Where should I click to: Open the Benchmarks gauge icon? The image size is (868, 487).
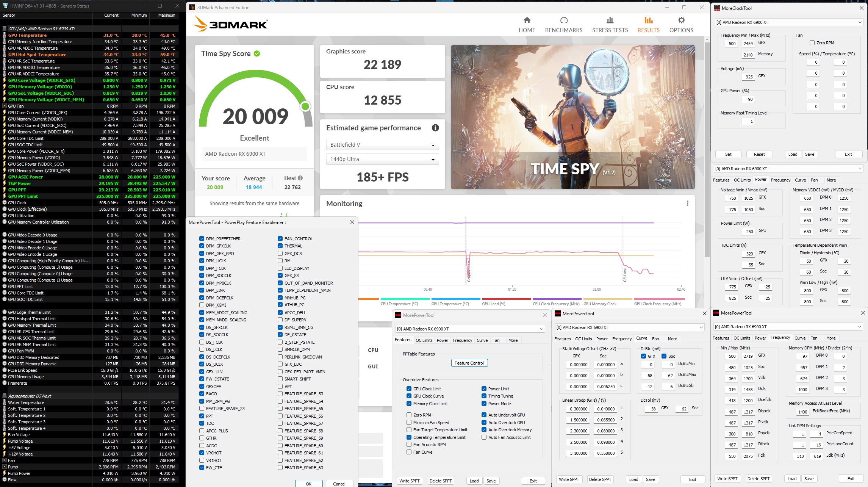(x=563, y=20)
